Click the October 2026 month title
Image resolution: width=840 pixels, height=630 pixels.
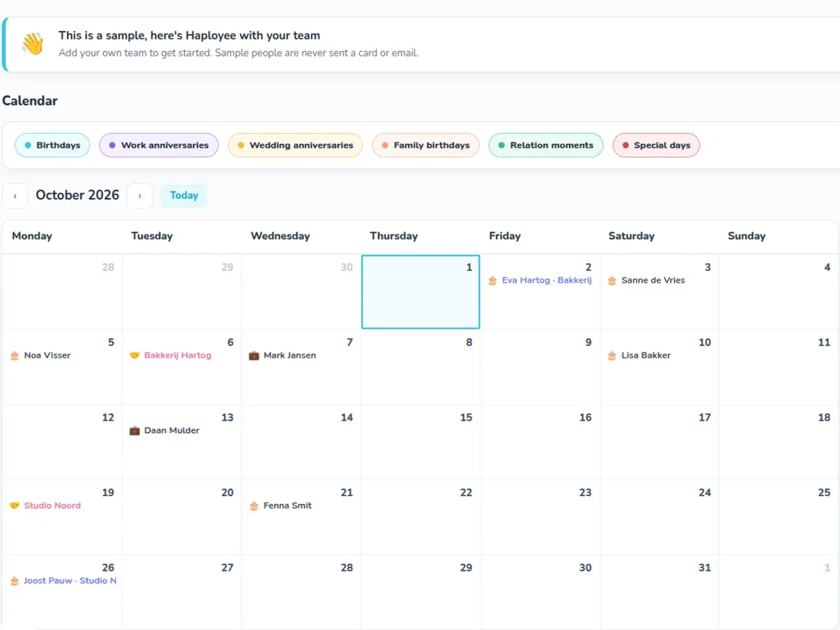pyautogui.click(x=77, y=196)
